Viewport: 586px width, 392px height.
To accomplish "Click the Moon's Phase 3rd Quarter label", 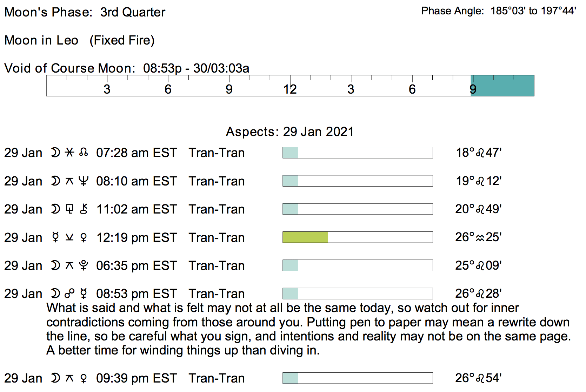I will [x=85, y=12].
